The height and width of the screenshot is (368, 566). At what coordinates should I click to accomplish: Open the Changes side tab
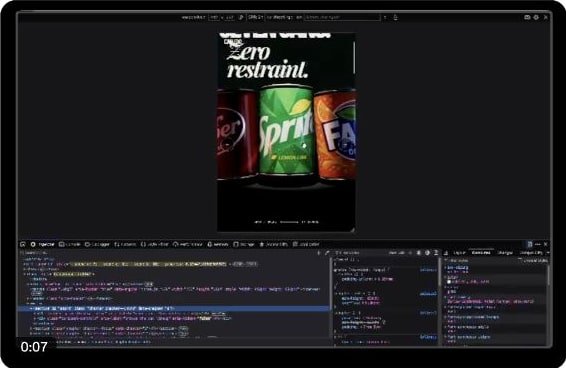[x=505, y=253]
